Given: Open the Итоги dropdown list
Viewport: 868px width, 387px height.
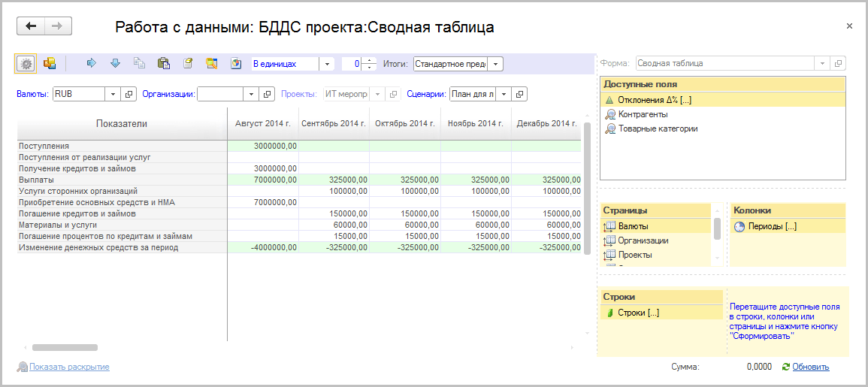Looking at the screenshot, I should (x=496, y=64).
